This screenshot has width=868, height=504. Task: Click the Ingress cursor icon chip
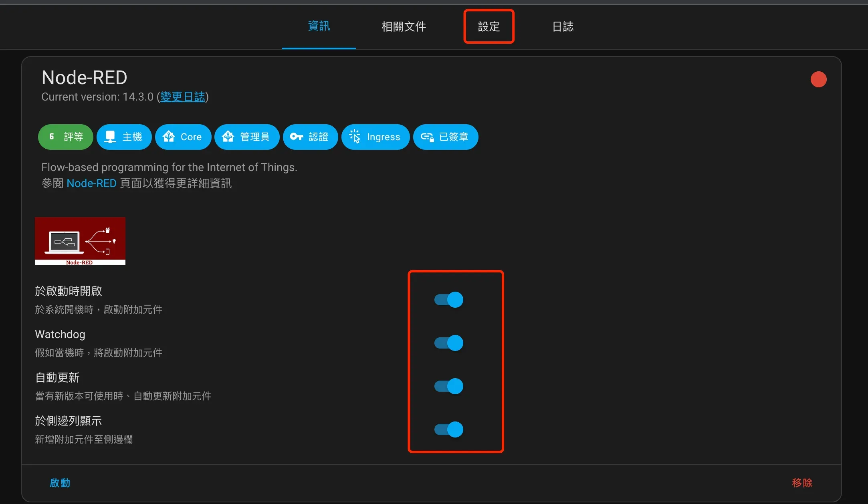point(355,137)
